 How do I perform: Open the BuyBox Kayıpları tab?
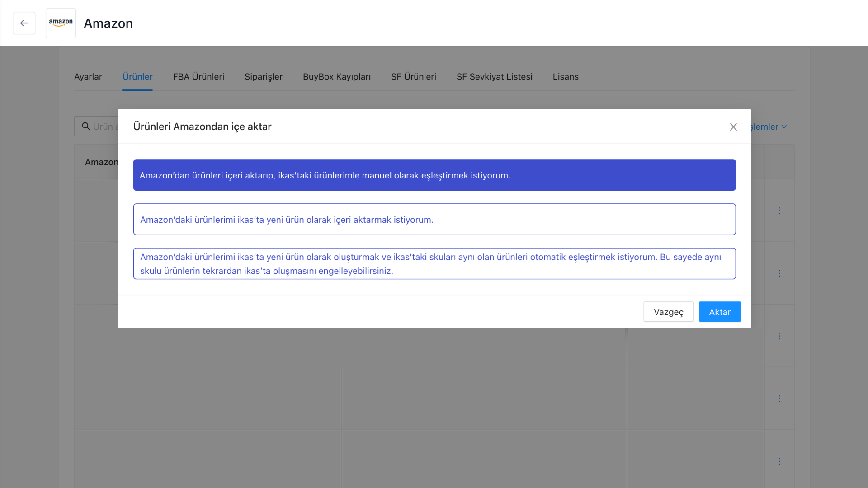[337, 77]
